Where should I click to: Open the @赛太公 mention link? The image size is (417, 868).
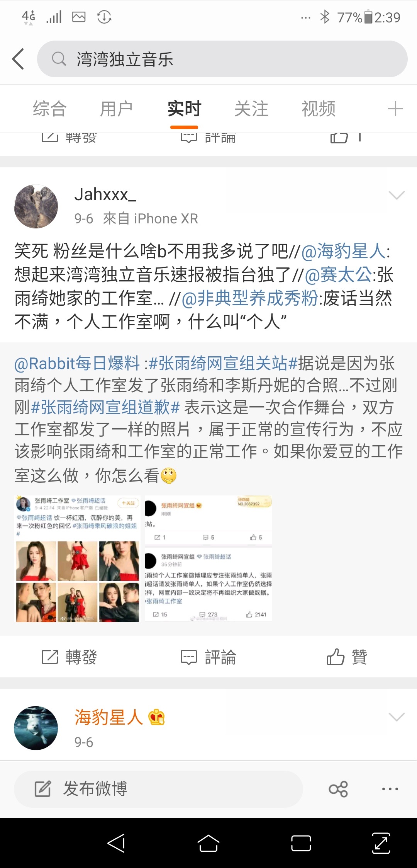pos(338,275)
